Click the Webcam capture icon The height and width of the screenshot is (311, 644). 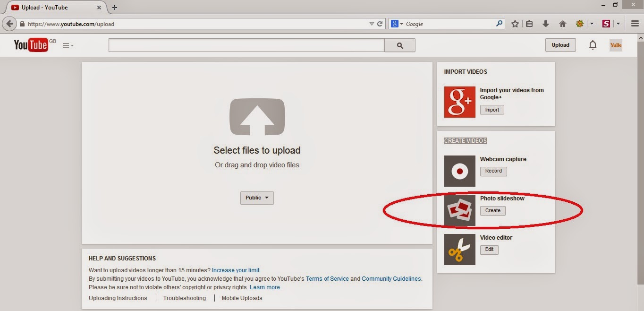click(x=459, y=171)
